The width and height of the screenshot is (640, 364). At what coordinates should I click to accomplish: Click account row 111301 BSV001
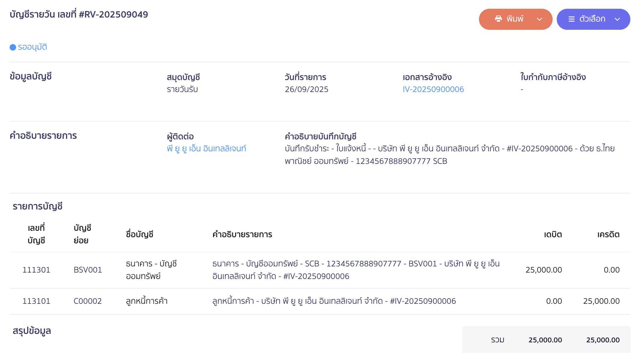37,270
